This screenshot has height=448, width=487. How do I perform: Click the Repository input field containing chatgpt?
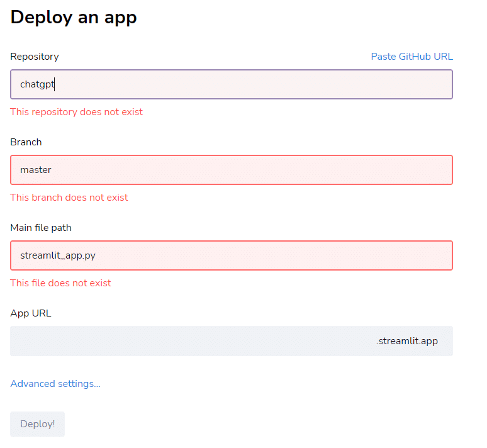(232, 84)
